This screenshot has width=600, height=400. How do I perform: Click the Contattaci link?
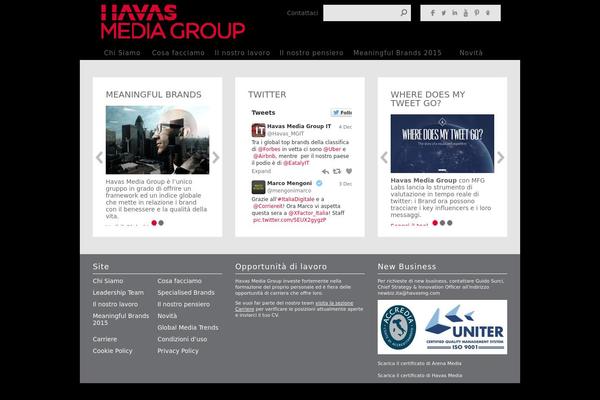pos(302,13)
